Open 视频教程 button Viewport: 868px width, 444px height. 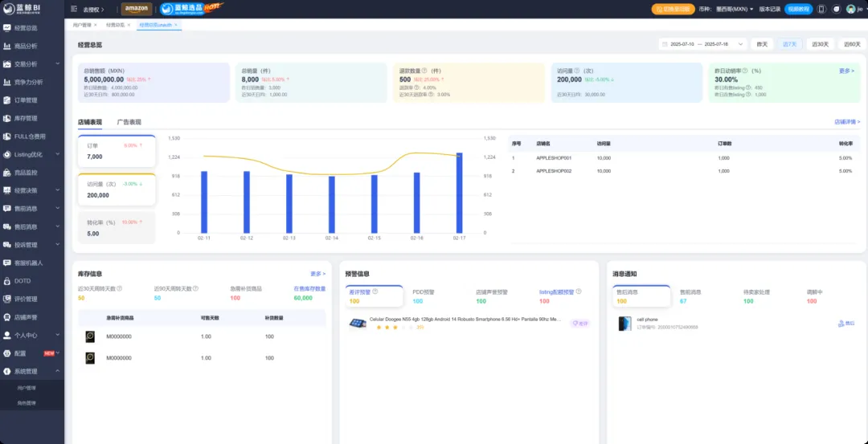[x=798, y=9]
